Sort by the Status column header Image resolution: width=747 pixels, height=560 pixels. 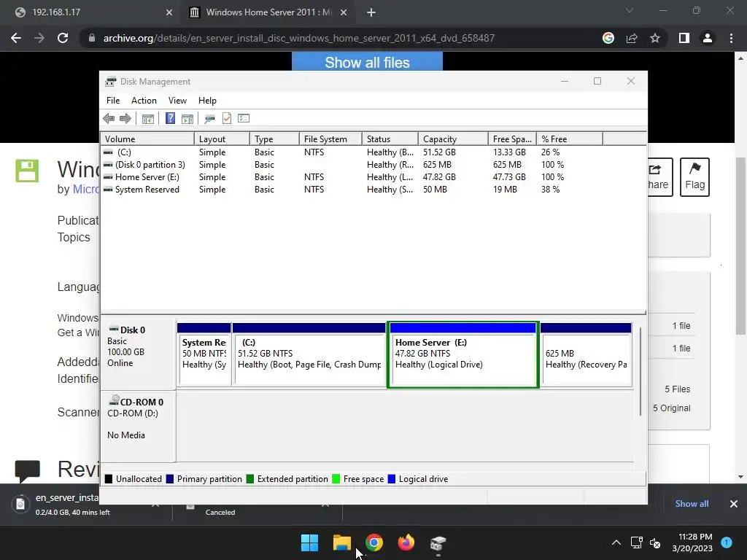(390, 139)
